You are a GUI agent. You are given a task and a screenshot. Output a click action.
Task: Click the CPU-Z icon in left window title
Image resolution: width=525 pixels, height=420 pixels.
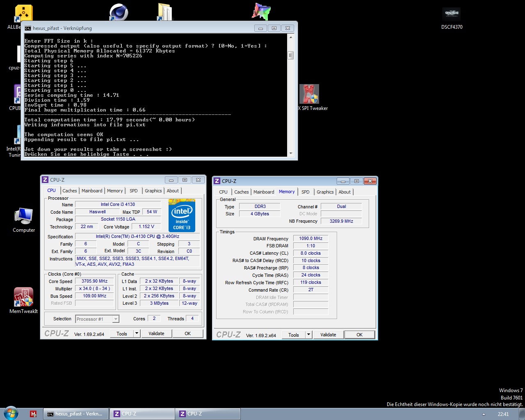click(46, 180)
